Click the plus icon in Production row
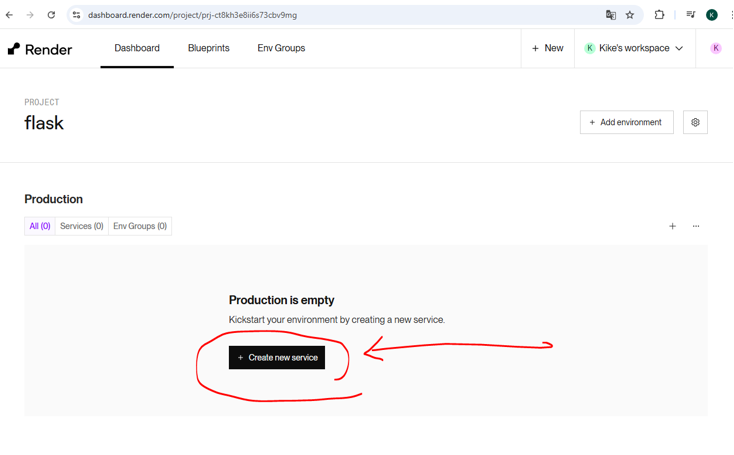 click(x=672, y=226)
